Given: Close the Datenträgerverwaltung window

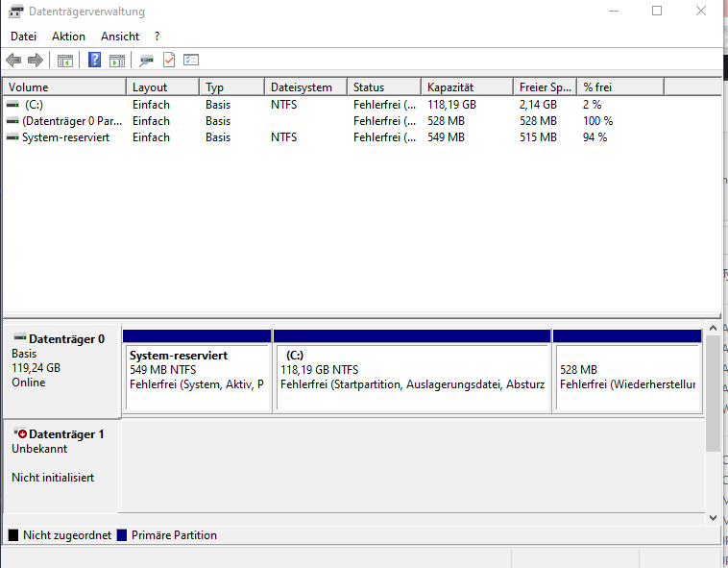Looking at the screenshot, I should pyautogui.click(x=700, y=12).
